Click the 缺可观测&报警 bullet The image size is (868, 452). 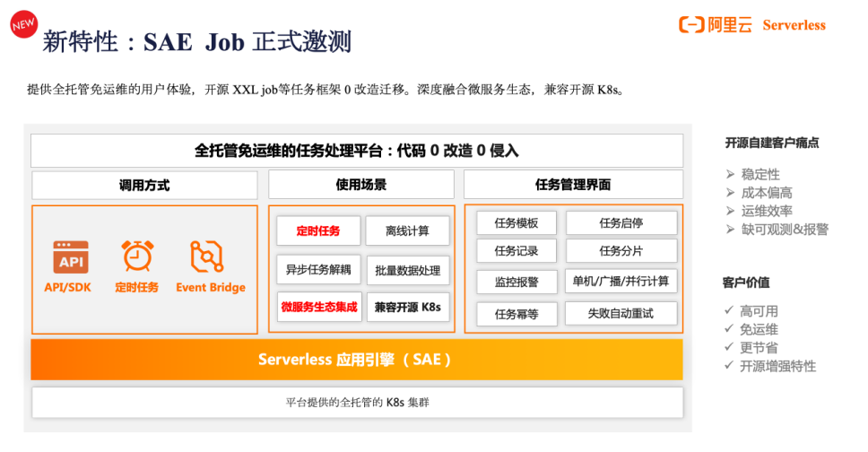tap(777, 230)
